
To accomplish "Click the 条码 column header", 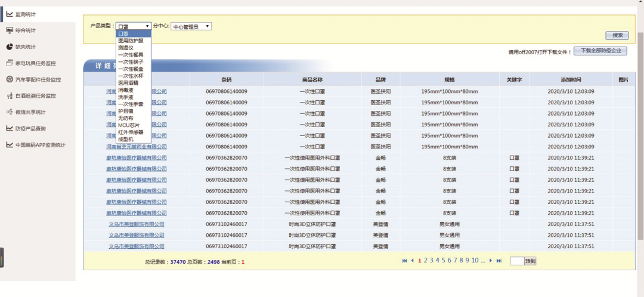I will 227,80.
